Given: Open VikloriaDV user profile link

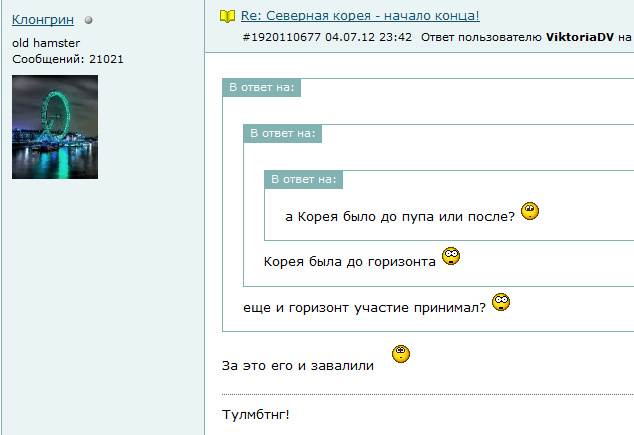Looking at the screenshot, I should pos(583,37).
